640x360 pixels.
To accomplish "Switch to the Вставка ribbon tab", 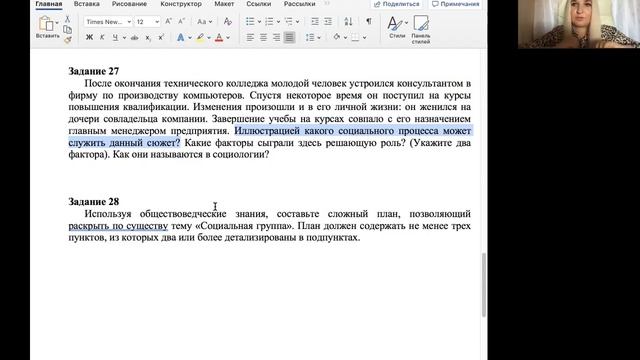I will click(x=87, y=4).
